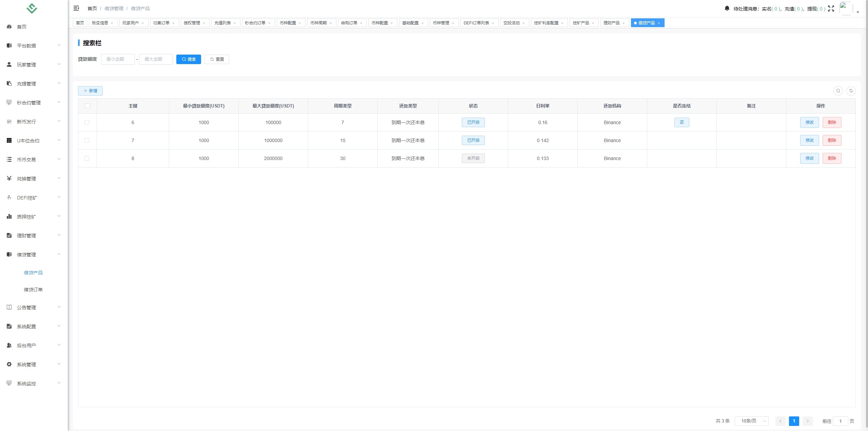Screen dimensions: 868x431
Task: Click the 理财管理 sidebar icon
Action: (x=9, y=235)
